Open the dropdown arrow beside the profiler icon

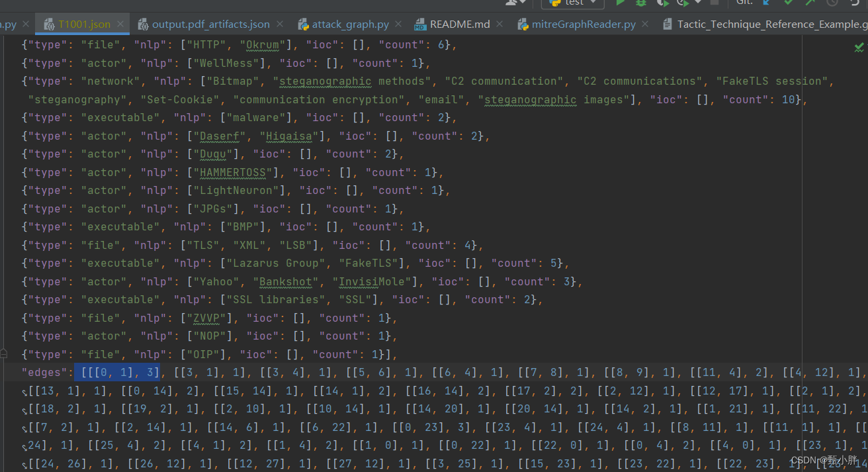pos(697,3)
